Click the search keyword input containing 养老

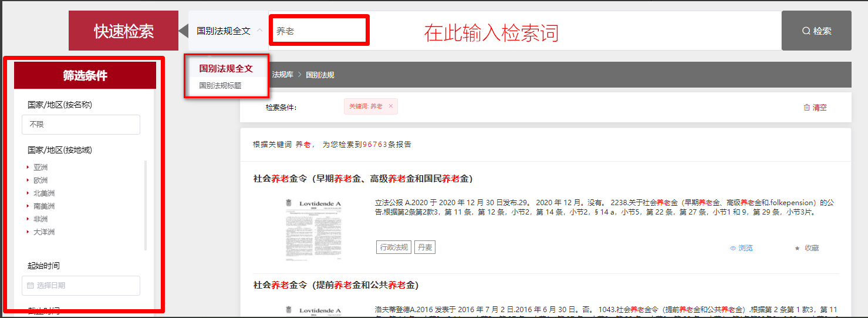coord(319,31)
